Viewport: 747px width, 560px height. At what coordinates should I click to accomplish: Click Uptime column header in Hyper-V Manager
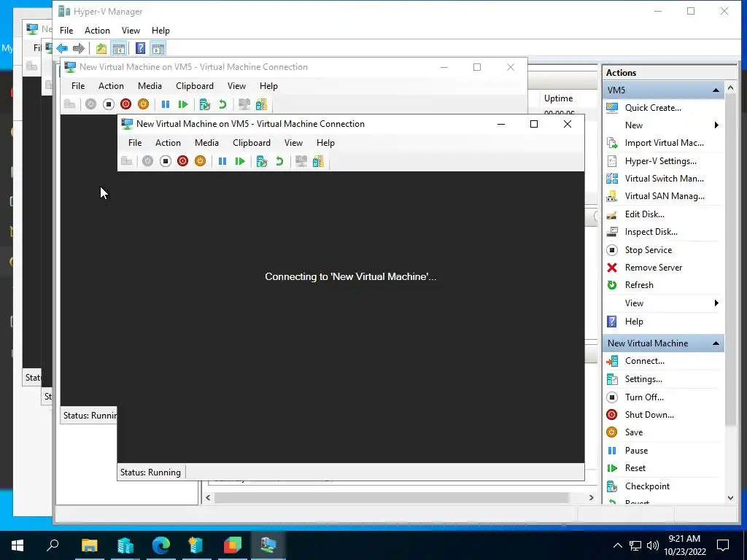pyautogui.click(x=558, y=98)
